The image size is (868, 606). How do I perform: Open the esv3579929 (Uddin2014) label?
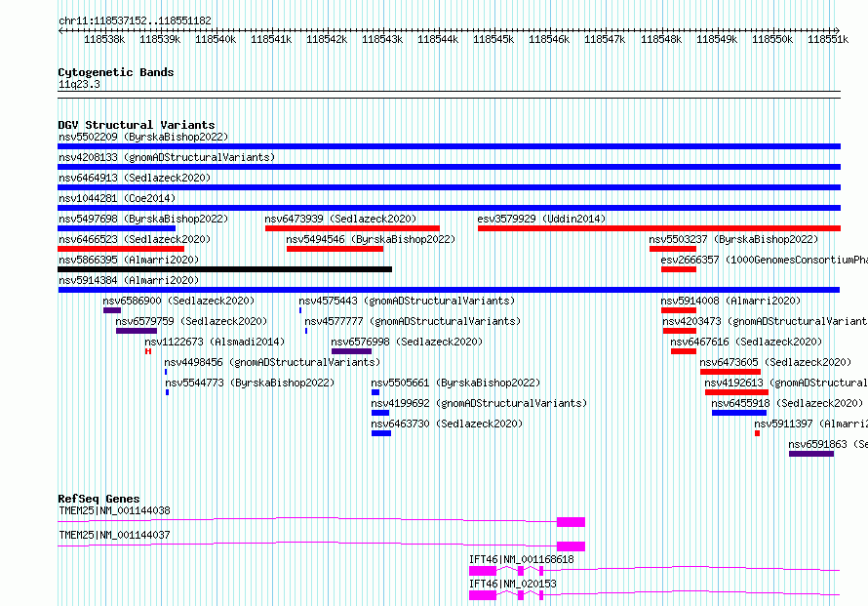tap(541, 219)
